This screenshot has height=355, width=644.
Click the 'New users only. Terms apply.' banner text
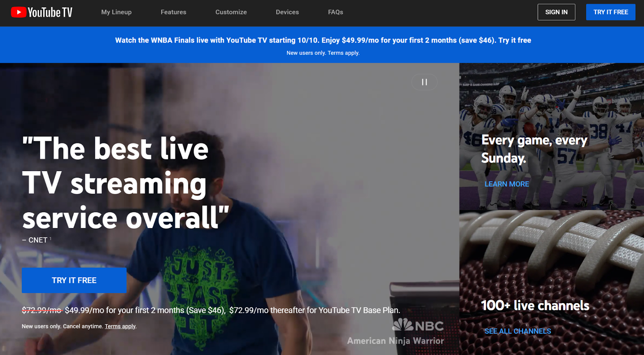tap(323, 53)
